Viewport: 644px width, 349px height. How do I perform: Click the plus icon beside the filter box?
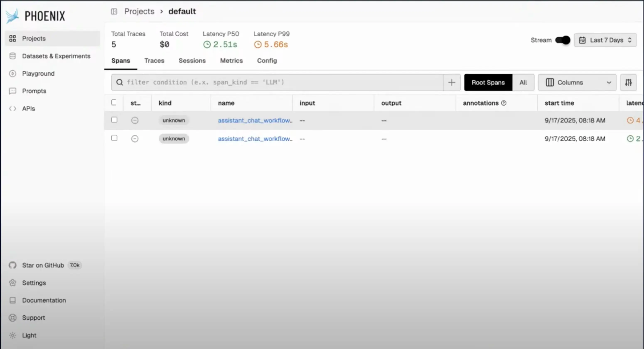tap(451, 82)
